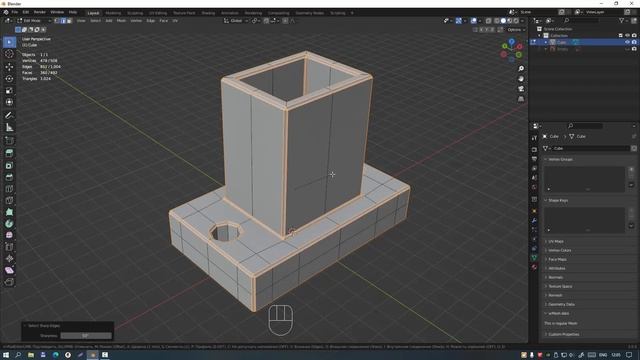Click the outliner search field

click(582, 20)
